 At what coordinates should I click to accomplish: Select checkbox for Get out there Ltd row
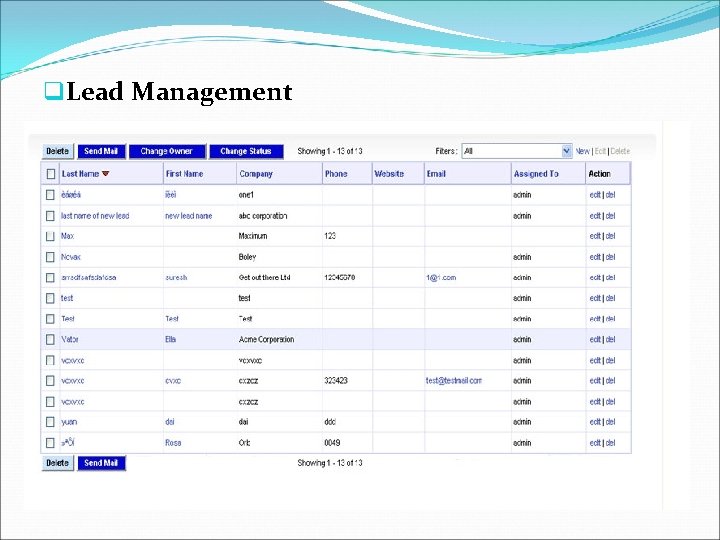50,278
